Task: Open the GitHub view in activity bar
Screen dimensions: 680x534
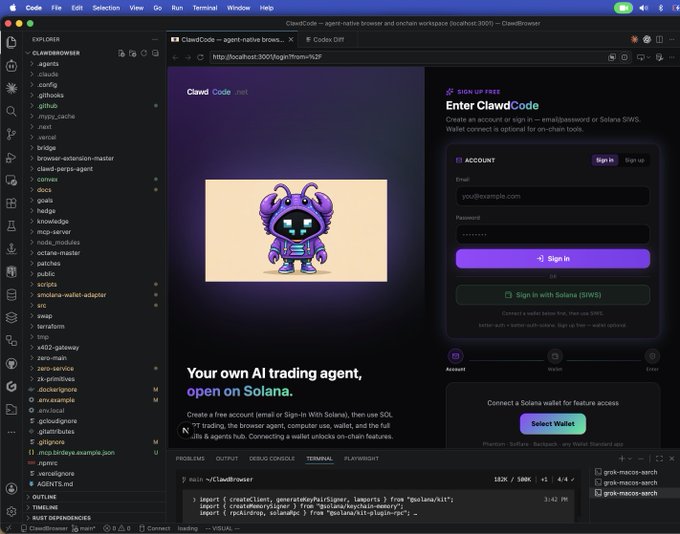Action: pos(11,364)
